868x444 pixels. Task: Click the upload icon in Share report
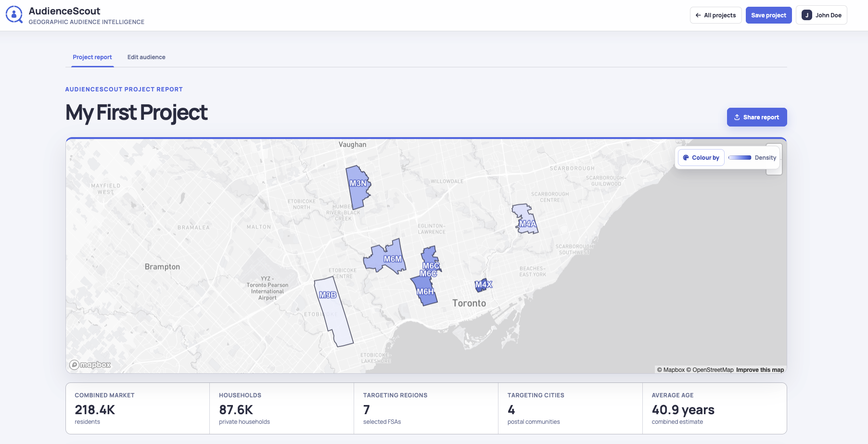pos(737,117)
